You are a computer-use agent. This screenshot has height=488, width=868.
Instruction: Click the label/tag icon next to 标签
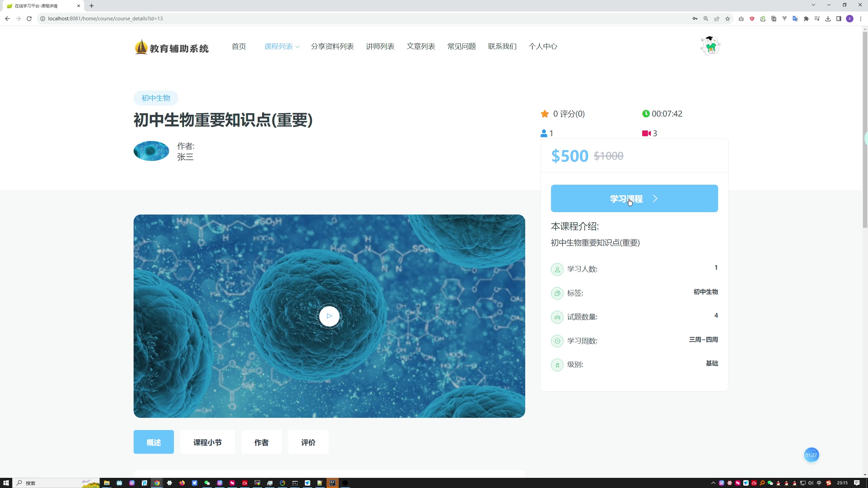(557, 293)
